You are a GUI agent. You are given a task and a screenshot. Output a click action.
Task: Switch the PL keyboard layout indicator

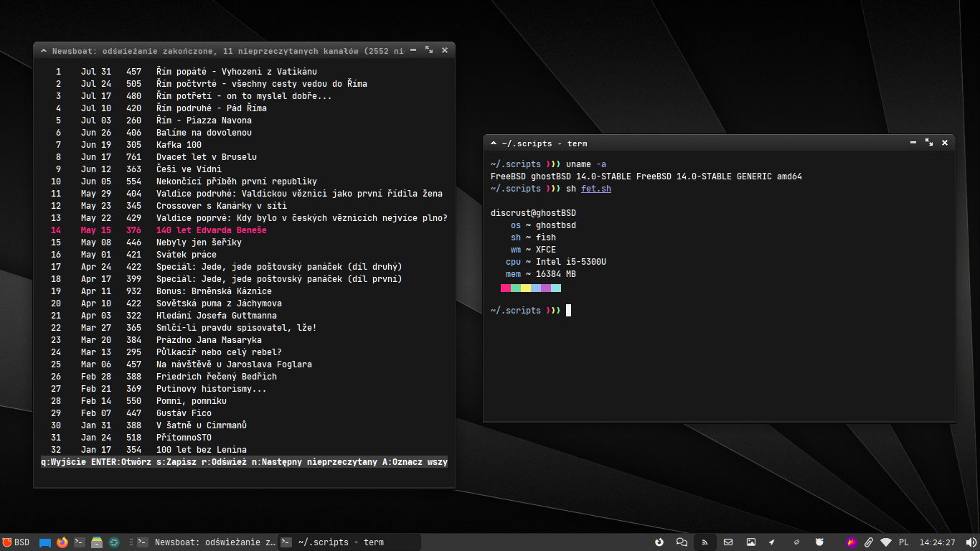point(903,542)
